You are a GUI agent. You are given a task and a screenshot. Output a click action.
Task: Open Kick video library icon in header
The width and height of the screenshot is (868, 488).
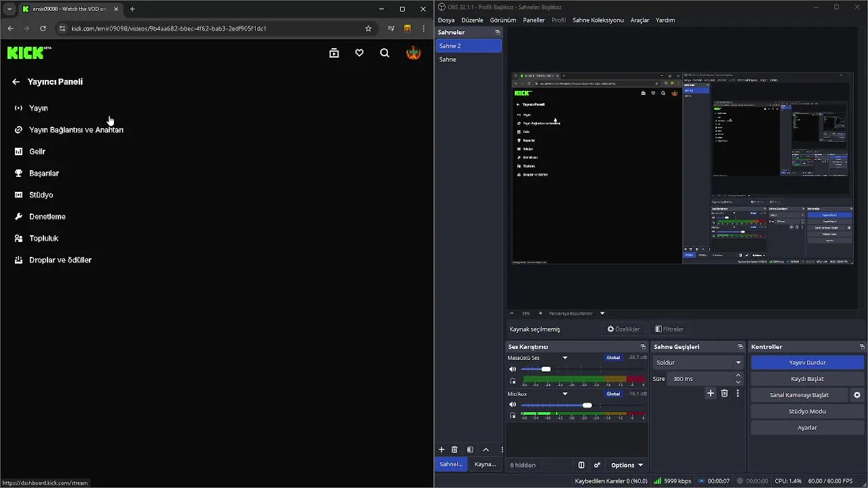(334, 53)
